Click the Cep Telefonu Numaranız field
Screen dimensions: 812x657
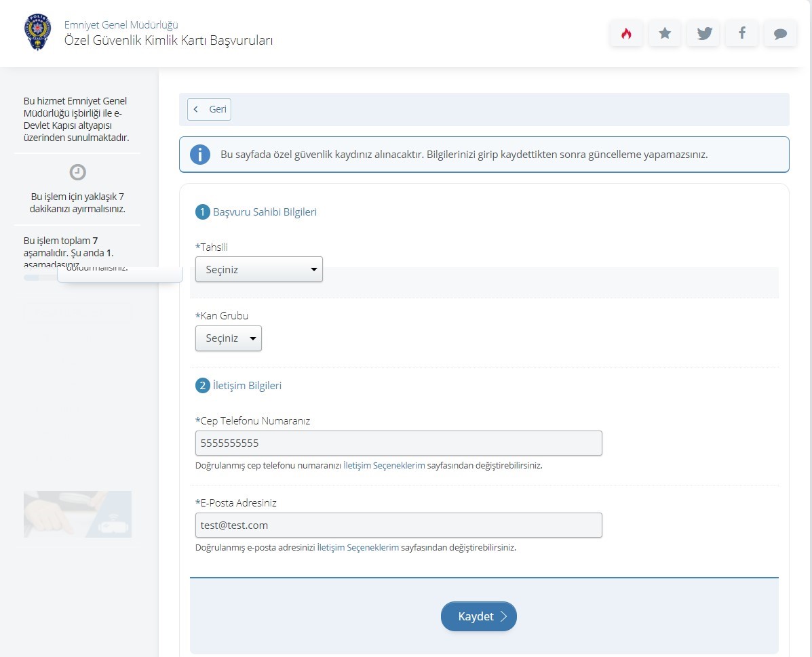(398, 443)
